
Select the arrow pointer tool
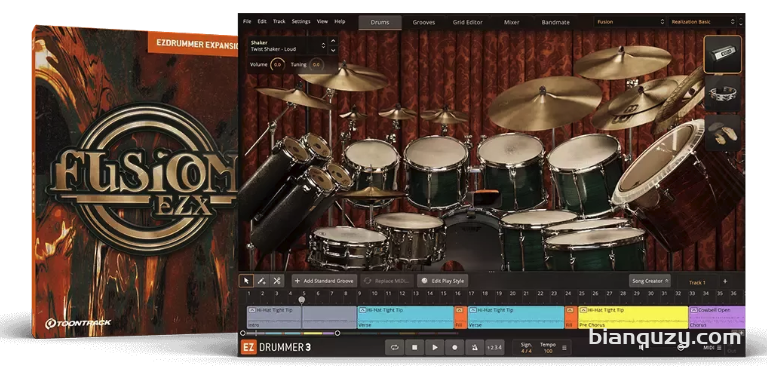pos(247,281)
